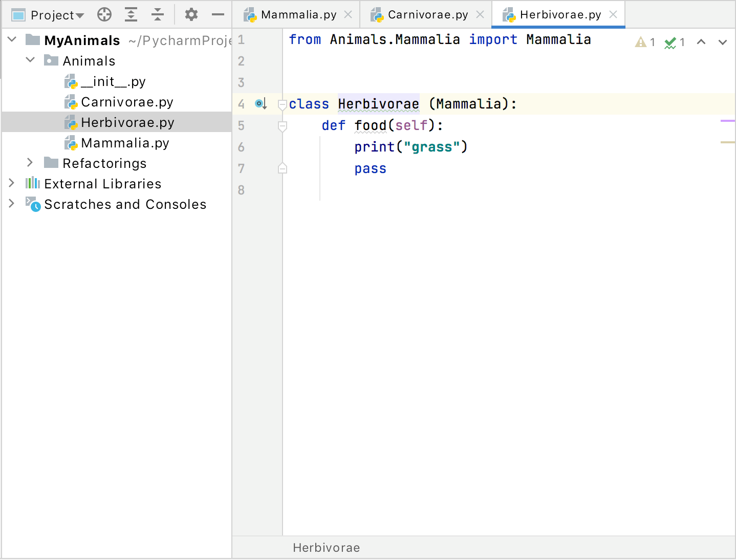Go to next highlighted error arrow
This screenshot has height=560, width=736.
pos(722,42)
